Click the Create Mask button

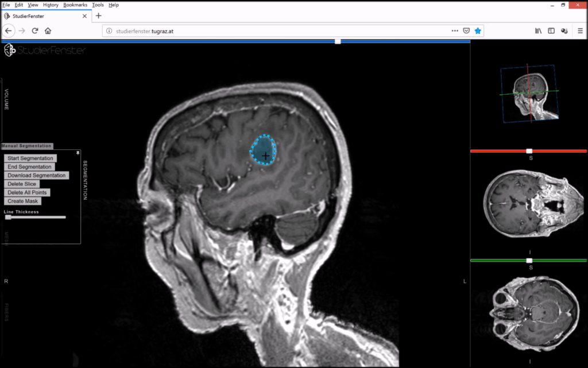point(24,201)
